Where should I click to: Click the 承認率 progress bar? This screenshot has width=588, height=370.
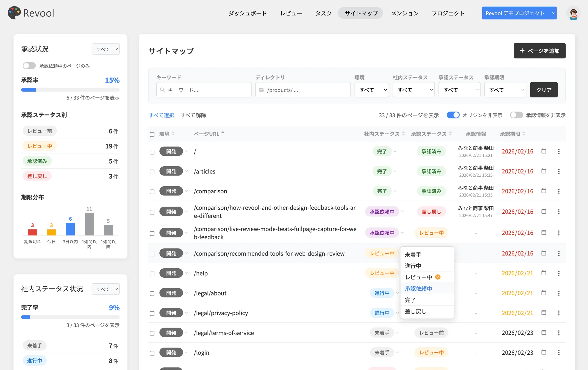pos(70,90)
